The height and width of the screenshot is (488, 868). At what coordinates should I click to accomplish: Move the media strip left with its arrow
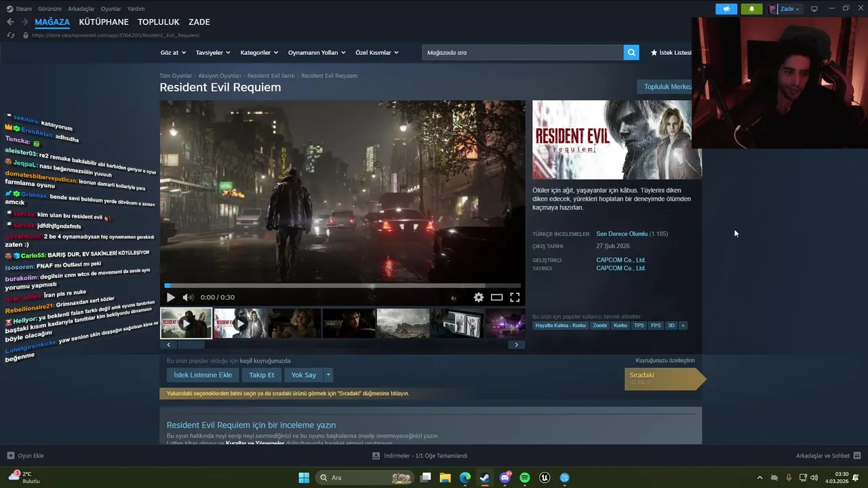(x=169, y=344)
